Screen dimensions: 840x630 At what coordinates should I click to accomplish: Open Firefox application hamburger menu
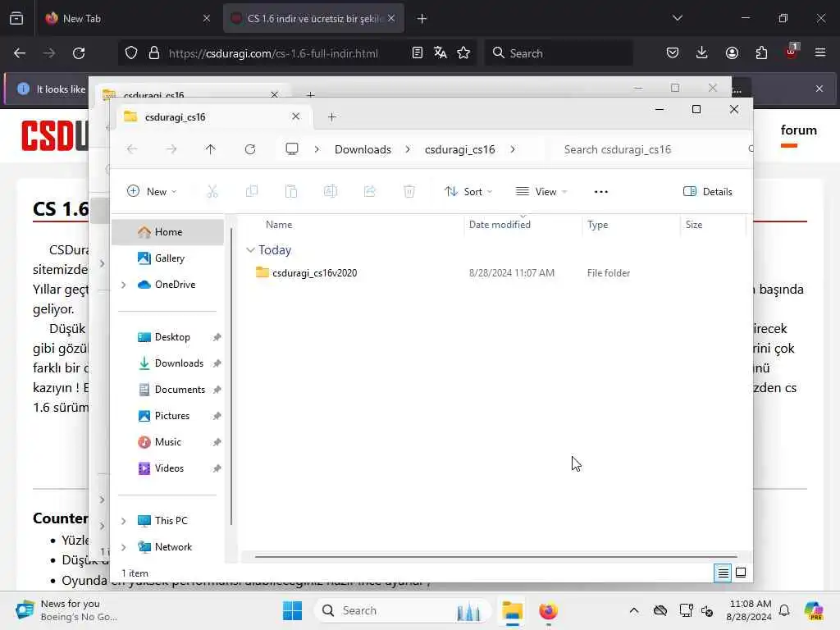click(820, 52)
